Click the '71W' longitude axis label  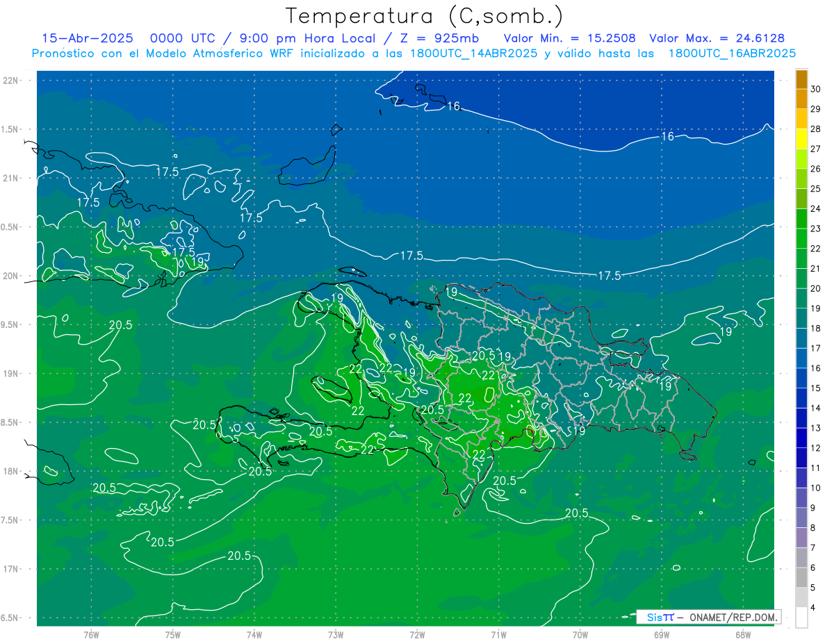pyautogui.click(x=498, y=635)
